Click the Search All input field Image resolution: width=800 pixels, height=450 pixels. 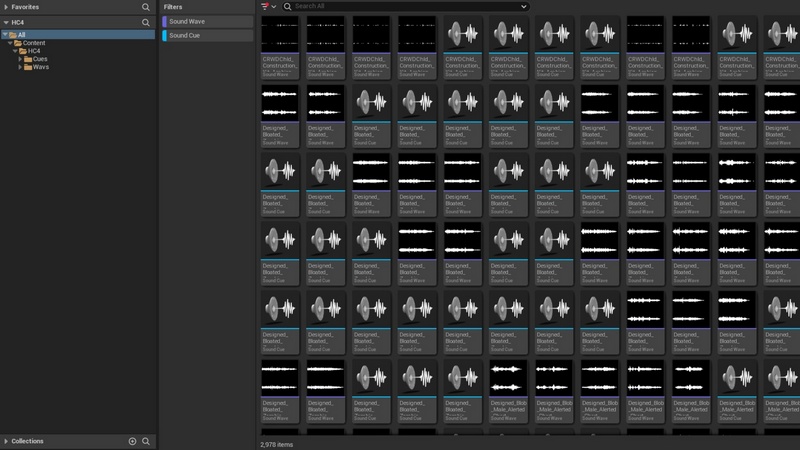point(400,6)
